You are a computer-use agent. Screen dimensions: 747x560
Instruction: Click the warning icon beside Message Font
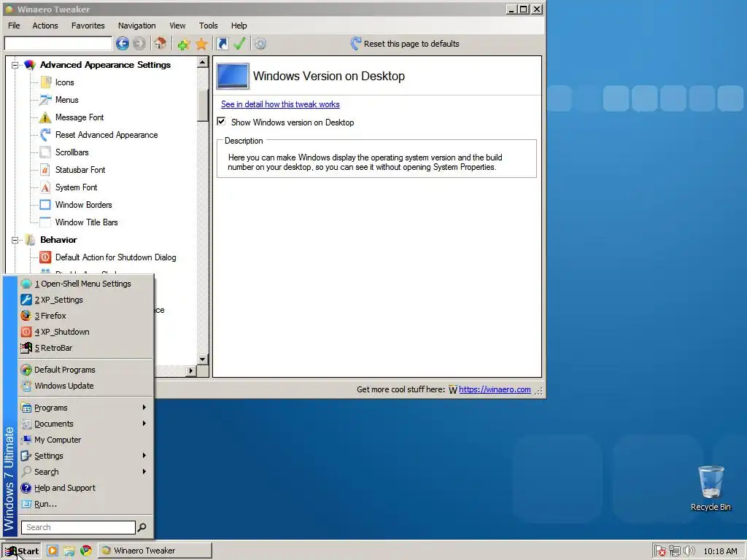(45, 117)
